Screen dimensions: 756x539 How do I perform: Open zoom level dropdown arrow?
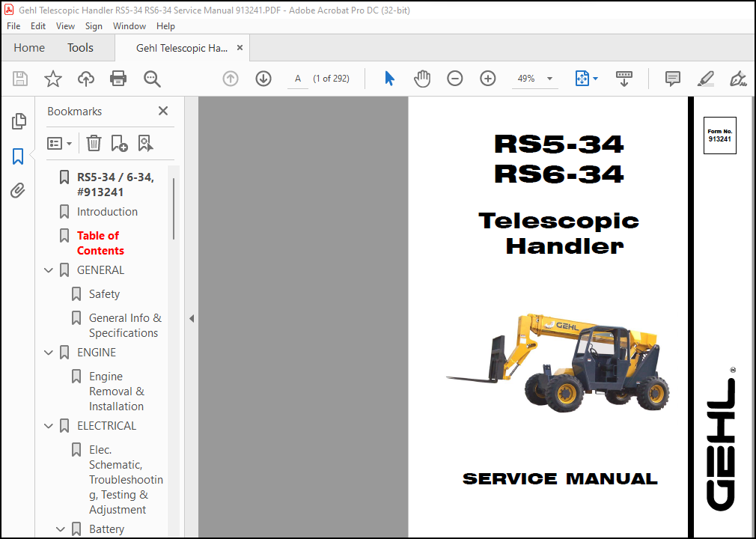(x=549, y=79)
